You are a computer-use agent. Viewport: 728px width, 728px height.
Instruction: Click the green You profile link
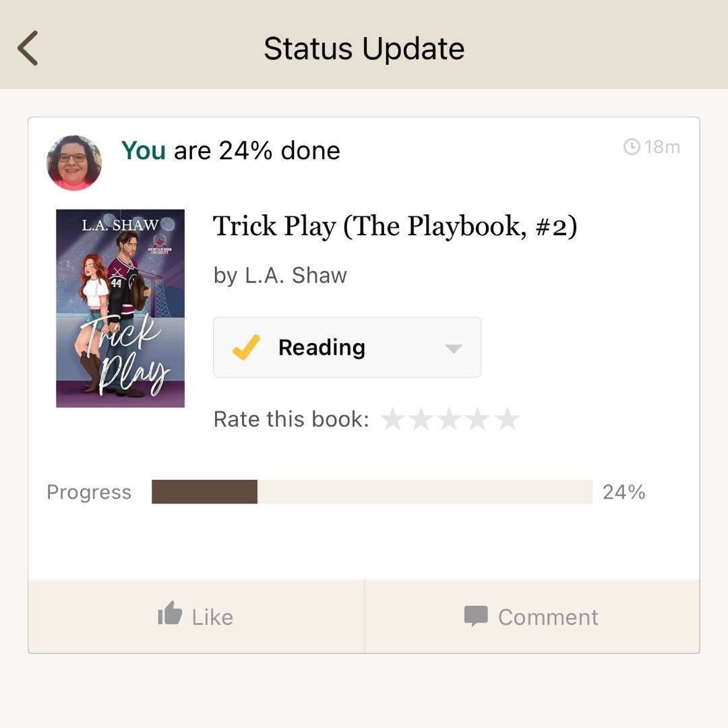[143, 150]
